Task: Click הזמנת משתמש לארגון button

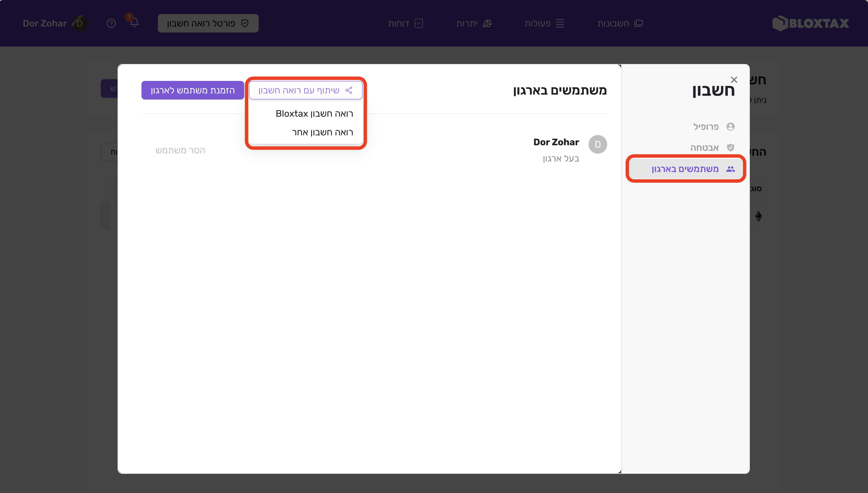Action: (x=192, y=90)
